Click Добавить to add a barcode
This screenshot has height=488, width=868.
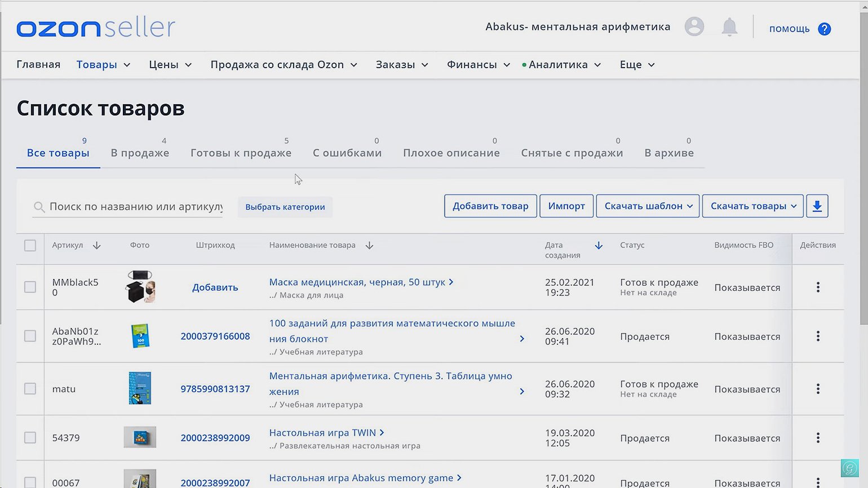pyautogui.click(x=215, y=287)
